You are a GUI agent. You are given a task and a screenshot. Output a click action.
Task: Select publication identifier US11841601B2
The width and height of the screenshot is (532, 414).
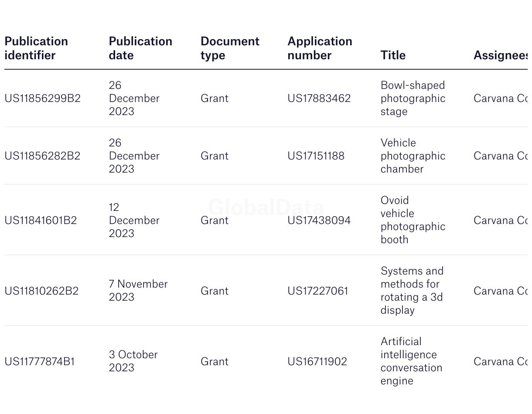point(41,220)
